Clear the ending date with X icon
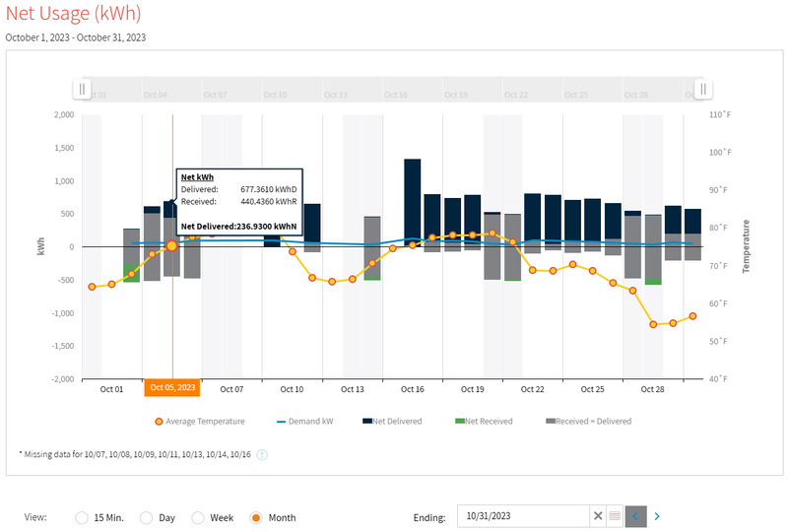Screen dimensions: 788x532 [x=598, y=516]
